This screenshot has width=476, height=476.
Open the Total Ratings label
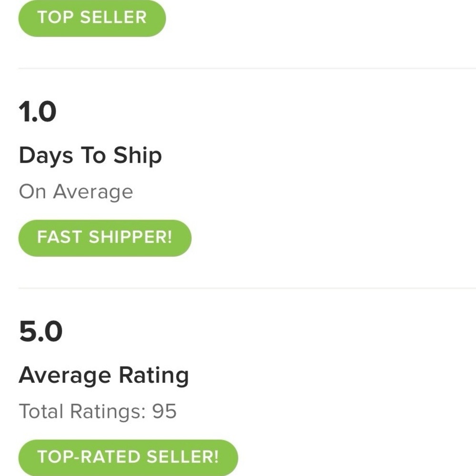82,411
